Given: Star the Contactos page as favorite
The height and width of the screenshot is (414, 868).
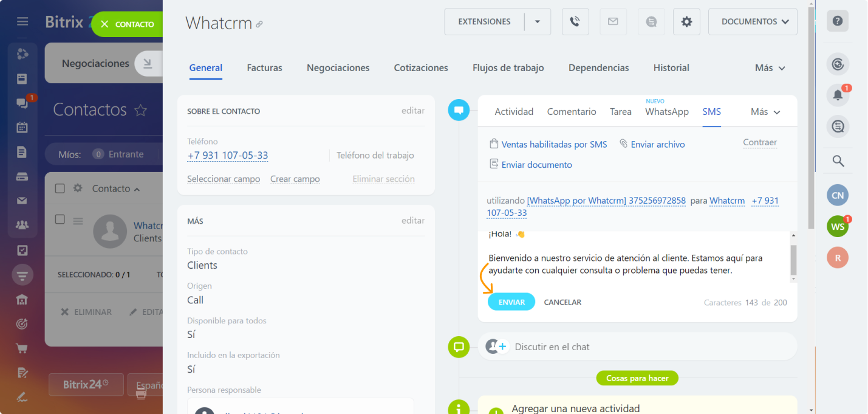Looking at the screenshot, I should click(140, 110).
